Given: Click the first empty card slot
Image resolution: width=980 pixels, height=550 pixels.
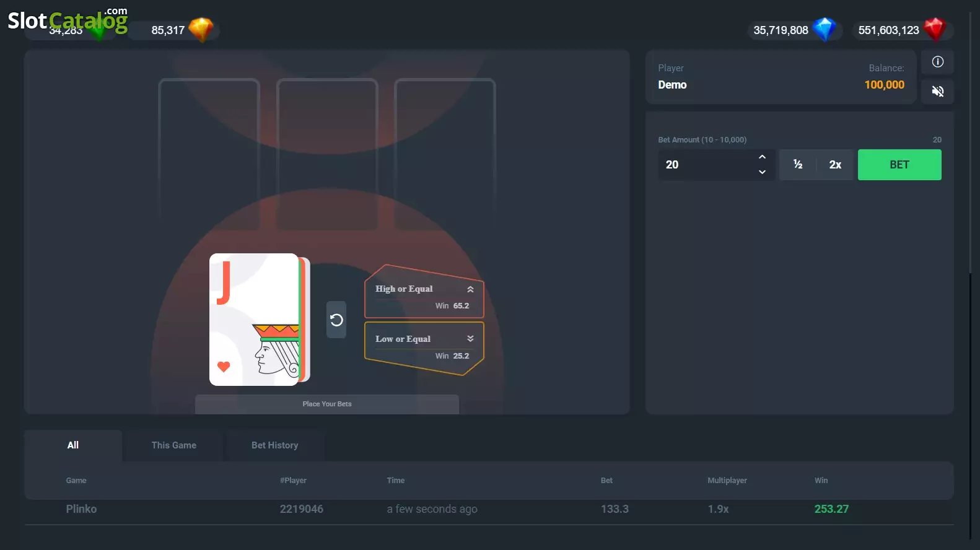Looking at the screenshot, I should [x=209, y=154].
